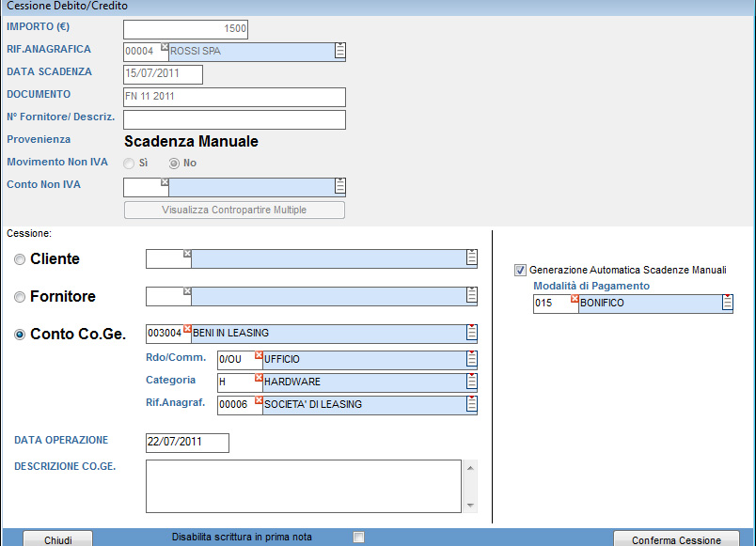Viewport: 756px width, 546px height.
Task: Select the Cliente radio button
Action: pos(20,259)
